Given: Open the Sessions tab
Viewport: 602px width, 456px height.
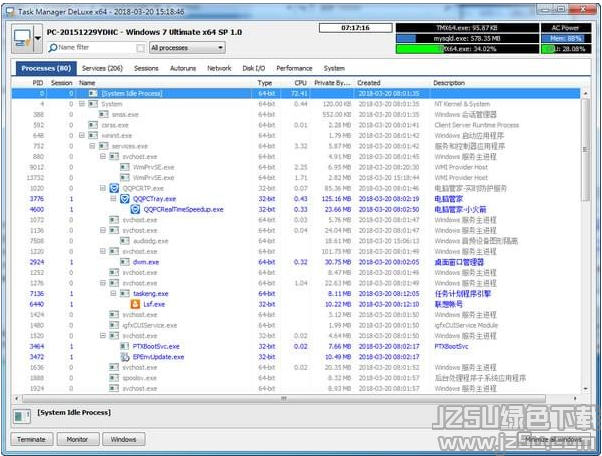Looking at the screenshot, I should (146, 68).
